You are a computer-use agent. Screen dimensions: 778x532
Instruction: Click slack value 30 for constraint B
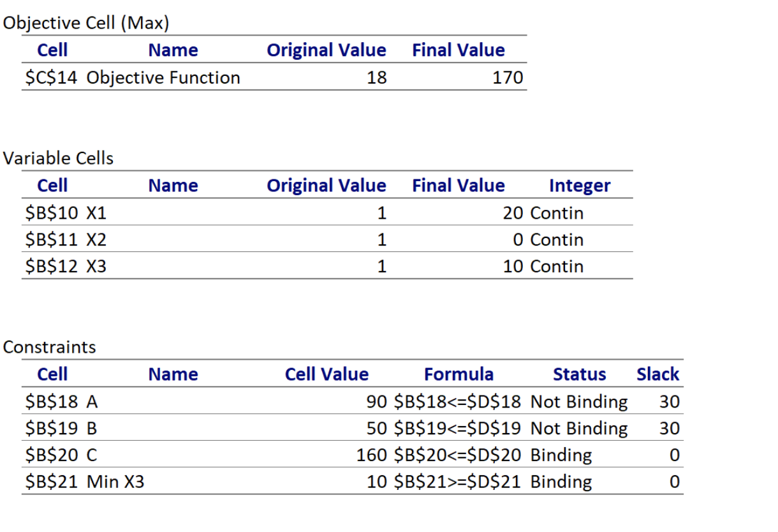pos(670,428)
